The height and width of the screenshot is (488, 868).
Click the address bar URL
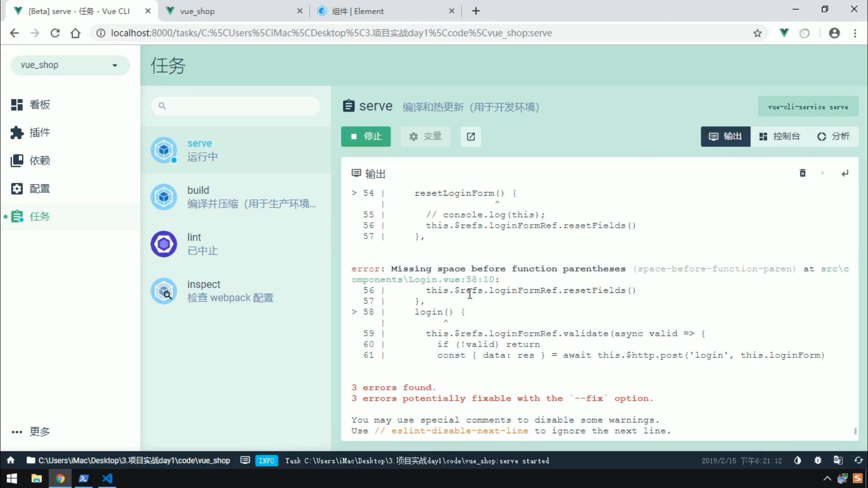(x=331, y=33)
